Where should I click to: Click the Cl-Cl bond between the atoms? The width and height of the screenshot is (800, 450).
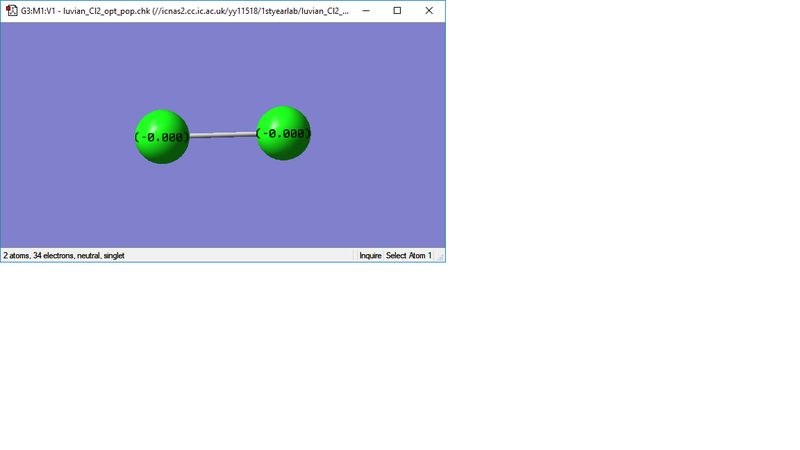[x=222, y=135]
